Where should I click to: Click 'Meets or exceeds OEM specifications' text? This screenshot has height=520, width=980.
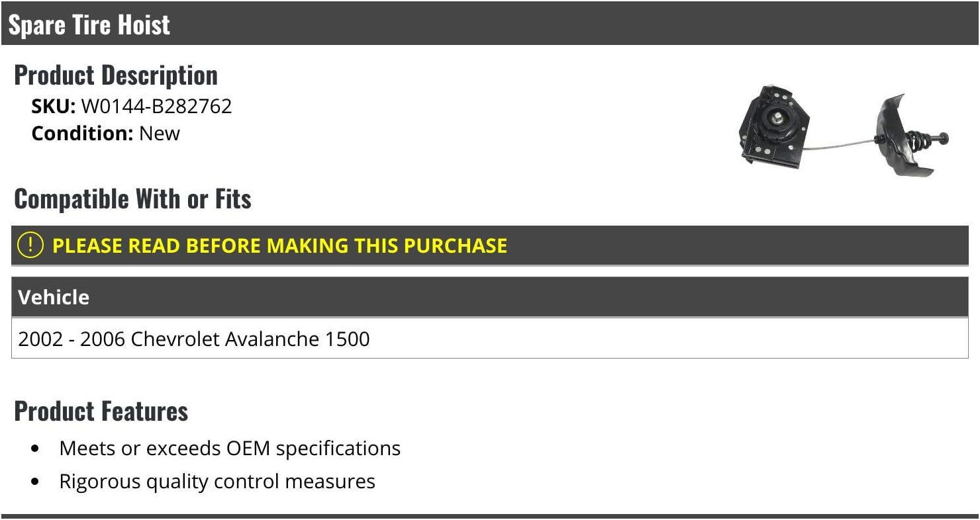coord(230,449)
